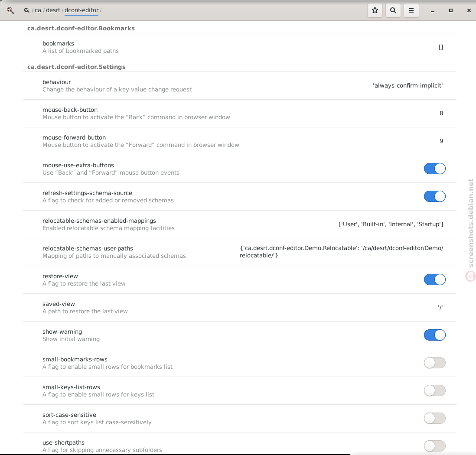Click the 'always-confirm-implicit' value
The height and width of the screenshot is (455, 476).
(x=408, y=86)
